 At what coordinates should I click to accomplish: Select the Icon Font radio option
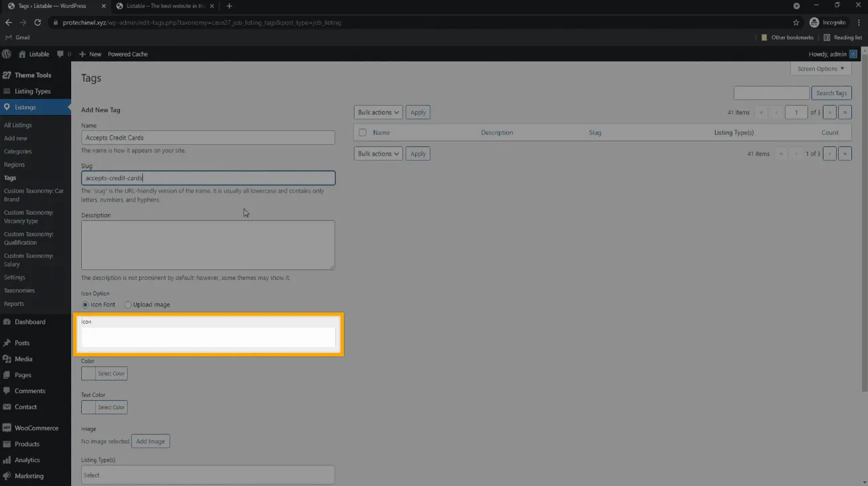click(85, 304)
